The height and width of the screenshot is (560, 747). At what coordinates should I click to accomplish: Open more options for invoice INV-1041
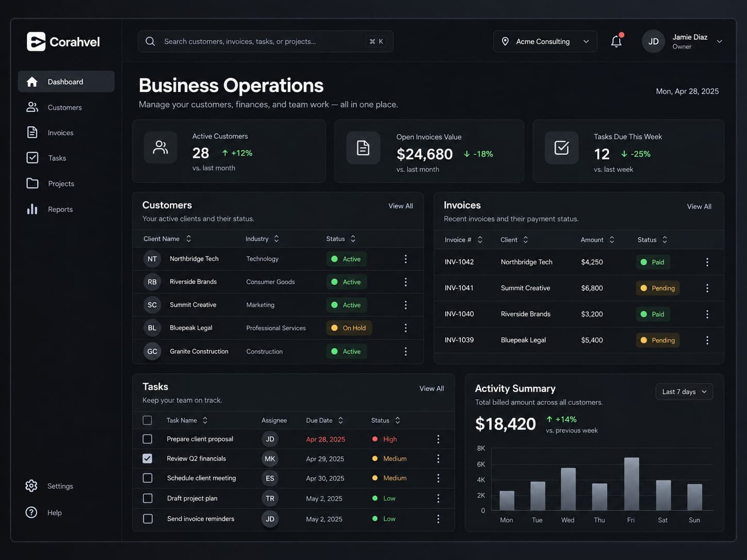coord(707,288)
